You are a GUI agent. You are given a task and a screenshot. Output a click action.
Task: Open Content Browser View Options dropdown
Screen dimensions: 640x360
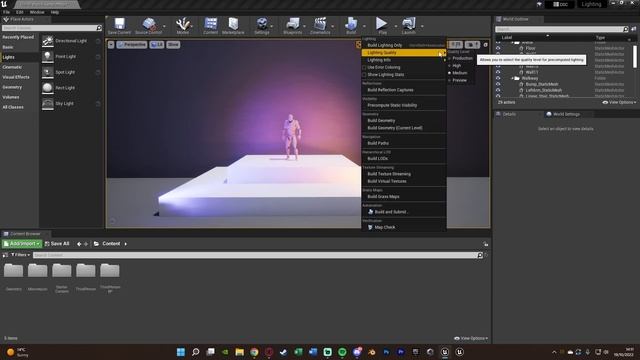[x=471, y=338]
